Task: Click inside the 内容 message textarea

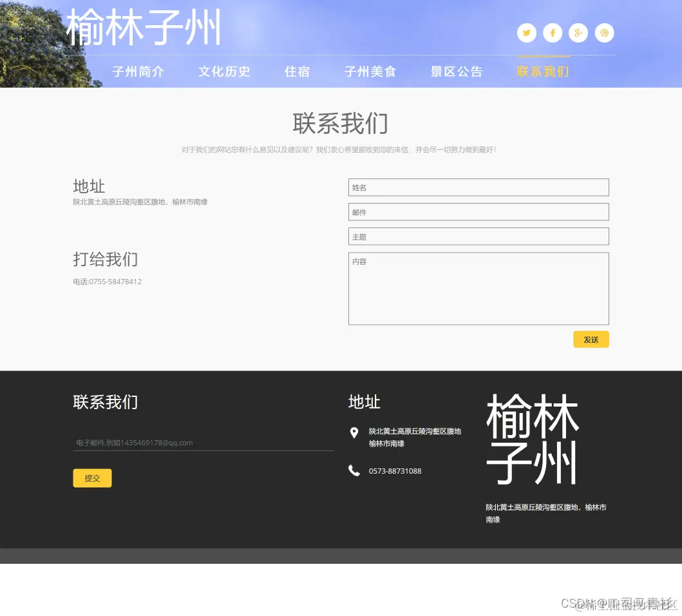Action: point(478,288)
